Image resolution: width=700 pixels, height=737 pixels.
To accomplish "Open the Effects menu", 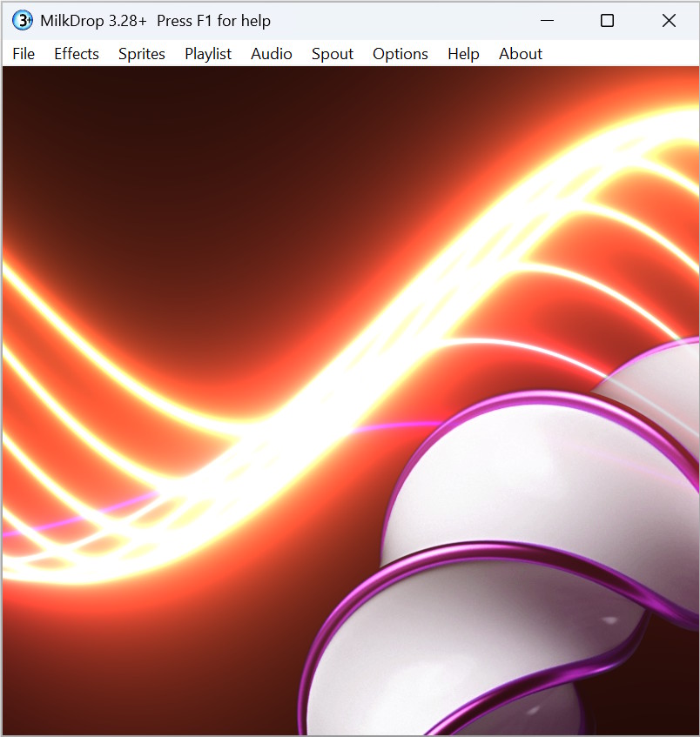I will pyautogui.click(x=77, y=54).
